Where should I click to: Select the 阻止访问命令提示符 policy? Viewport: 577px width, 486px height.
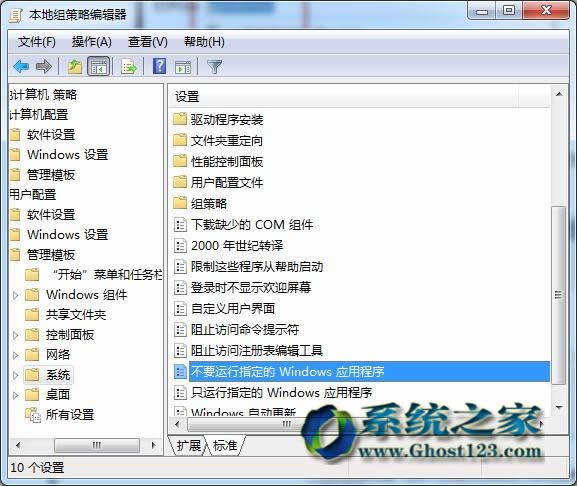coord(245,329)
